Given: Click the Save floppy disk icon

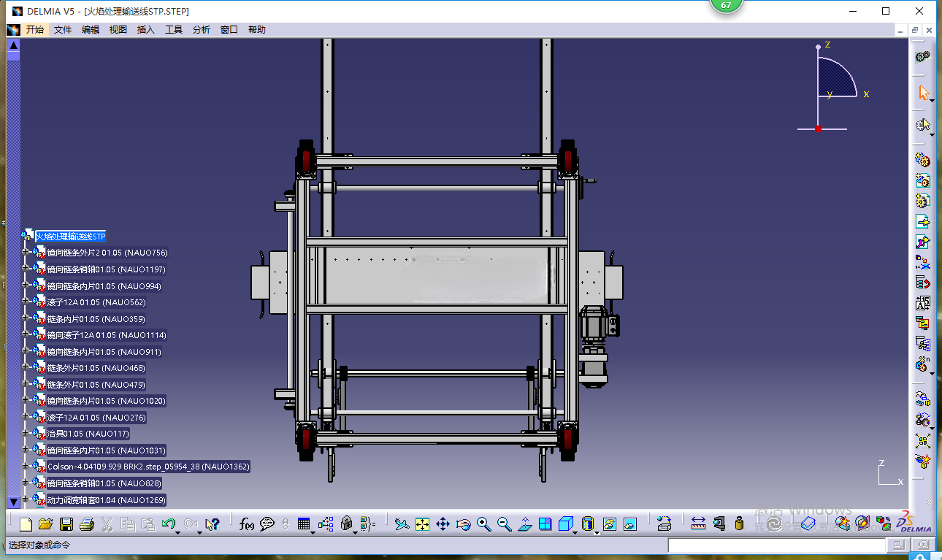Looking at the screenshot, I should (66, 523).
